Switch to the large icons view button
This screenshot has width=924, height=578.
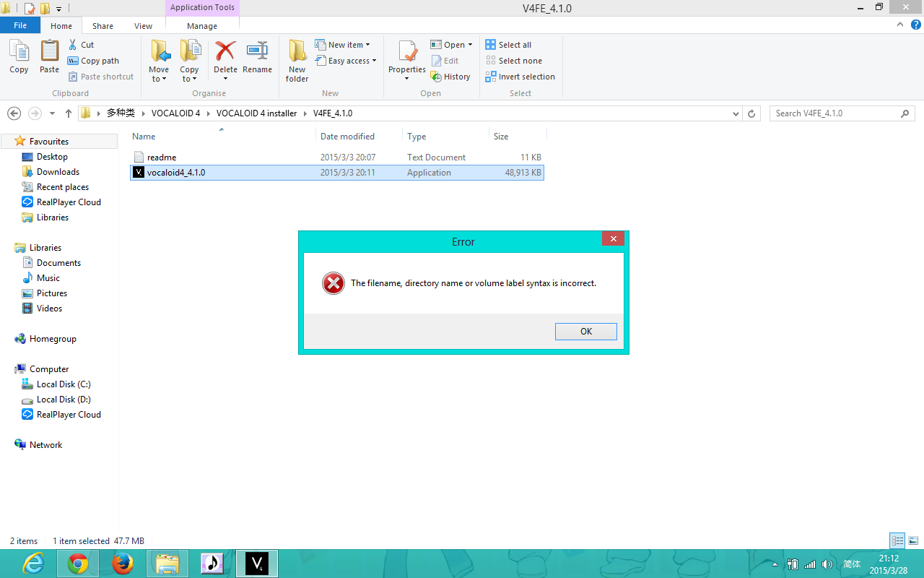(913, 540)
